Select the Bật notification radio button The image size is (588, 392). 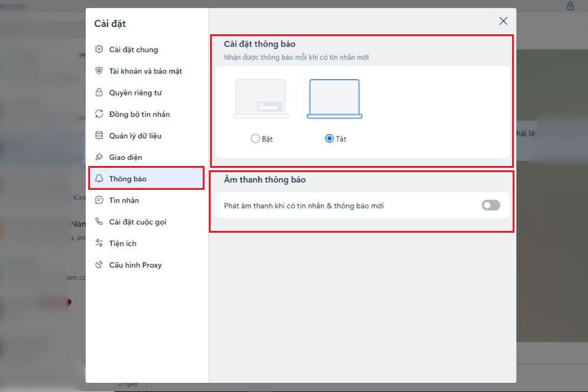pyautogui.click(x=255, y=138)
